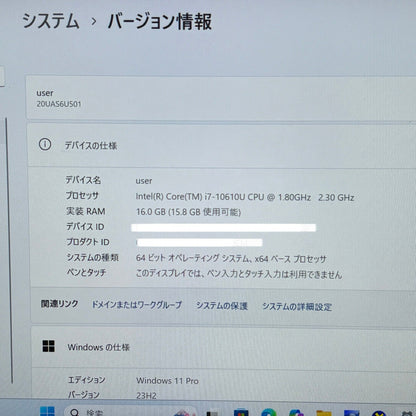This screenshot has height=416, width=416.
Task: Open File Explorer folder icon on taskbar
Action: (324, 413)
